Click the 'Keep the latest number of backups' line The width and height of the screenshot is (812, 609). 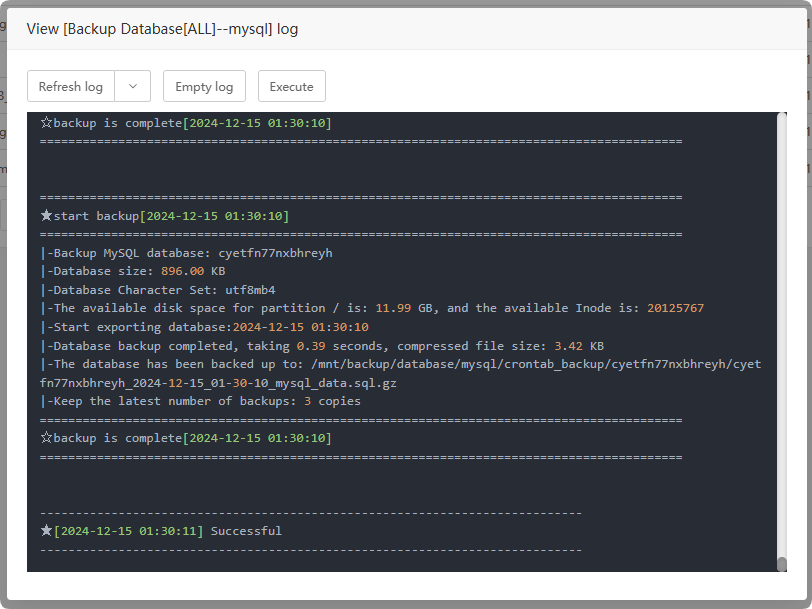(200, 401)
